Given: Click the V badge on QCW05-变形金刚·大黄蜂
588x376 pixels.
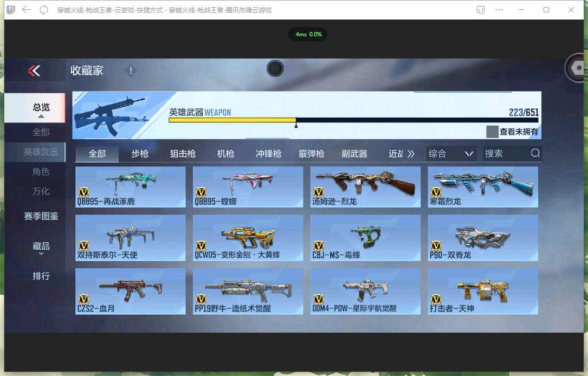Looking at the screenshot, I should click(201, 245).
